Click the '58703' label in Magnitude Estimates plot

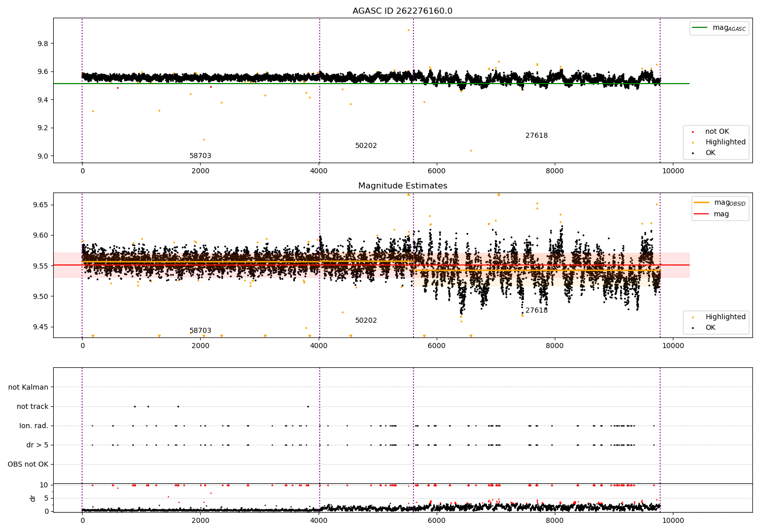click(200, 331)
